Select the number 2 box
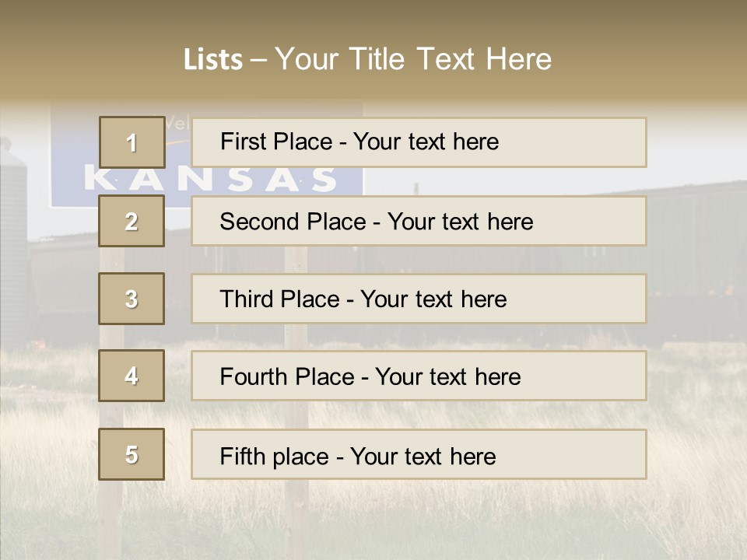747x560 pixels. click(132, 221)
